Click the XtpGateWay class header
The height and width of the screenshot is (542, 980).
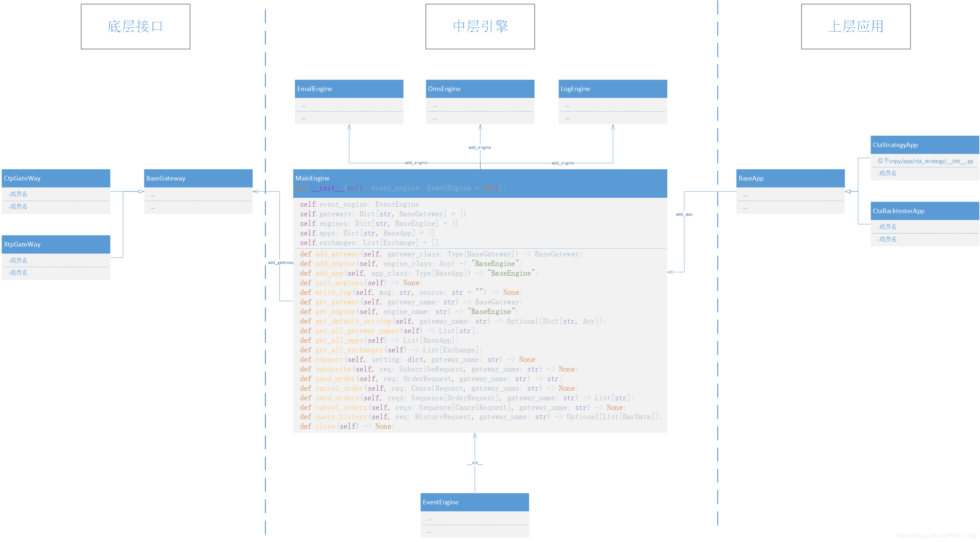point(56,244)
